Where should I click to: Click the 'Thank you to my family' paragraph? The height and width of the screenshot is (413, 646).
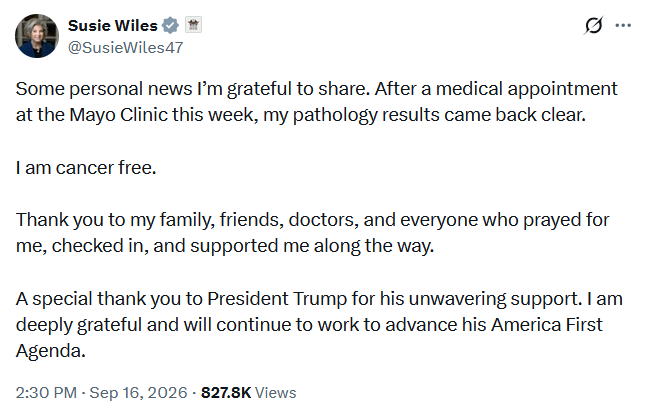[312, 233]
